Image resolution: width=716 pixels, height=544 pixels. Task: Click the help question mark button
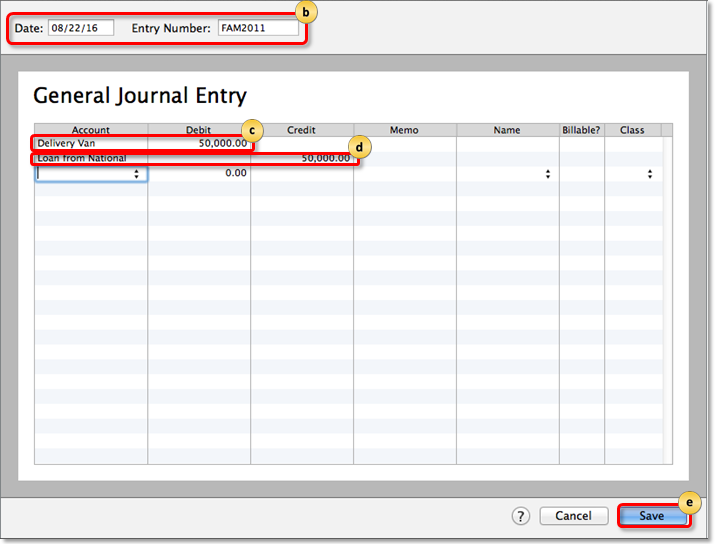point(521,516)
